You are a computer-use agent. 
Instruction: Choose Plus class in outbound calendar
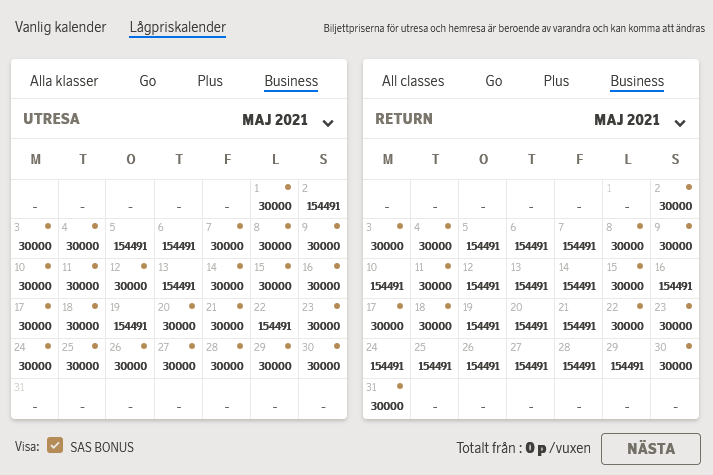[x=210, y=81]
